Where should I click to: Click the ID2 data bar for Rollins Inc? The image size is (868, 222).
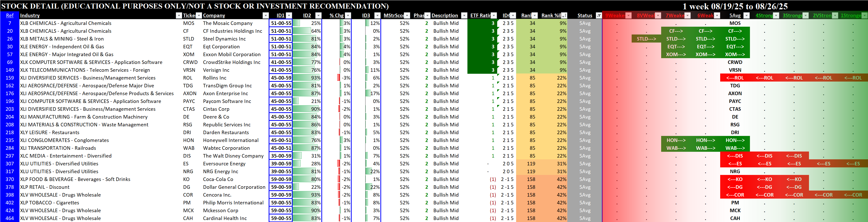coord(307,78)
